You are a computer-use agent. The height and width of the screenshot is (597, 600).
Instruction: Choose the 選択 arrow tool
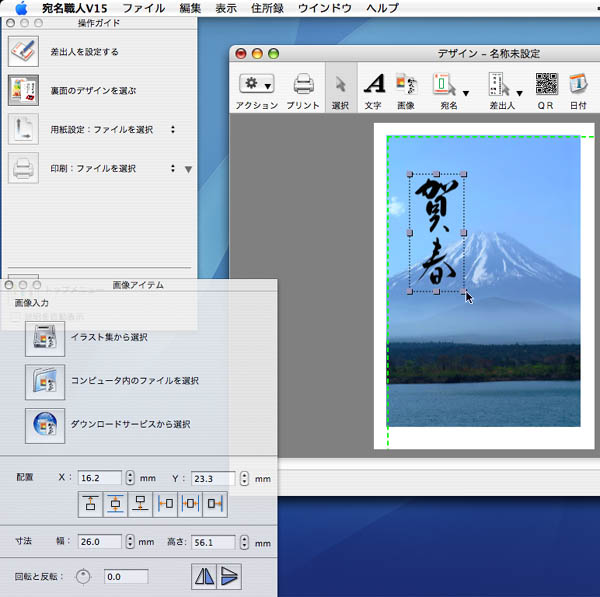340,84
